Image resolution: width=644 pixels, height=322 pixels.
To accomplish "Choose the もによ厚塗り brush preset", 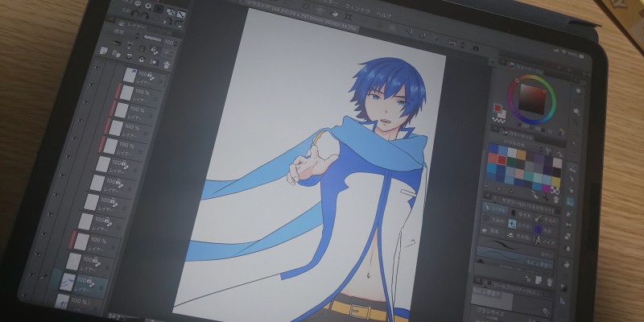I will click(x=515, y=258).
